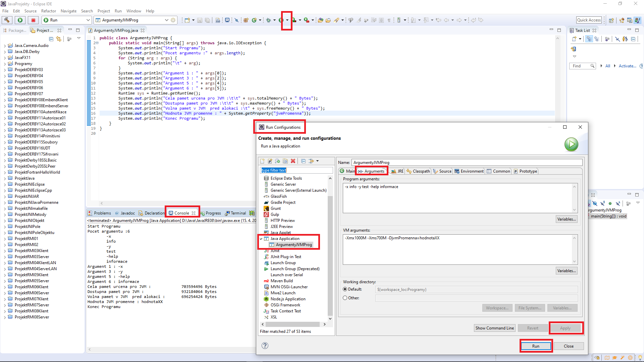The width and height of the screenshot is (644, 362).
Task: Click Duplicate launch configuration icon
Action: [x=285, y=161]
